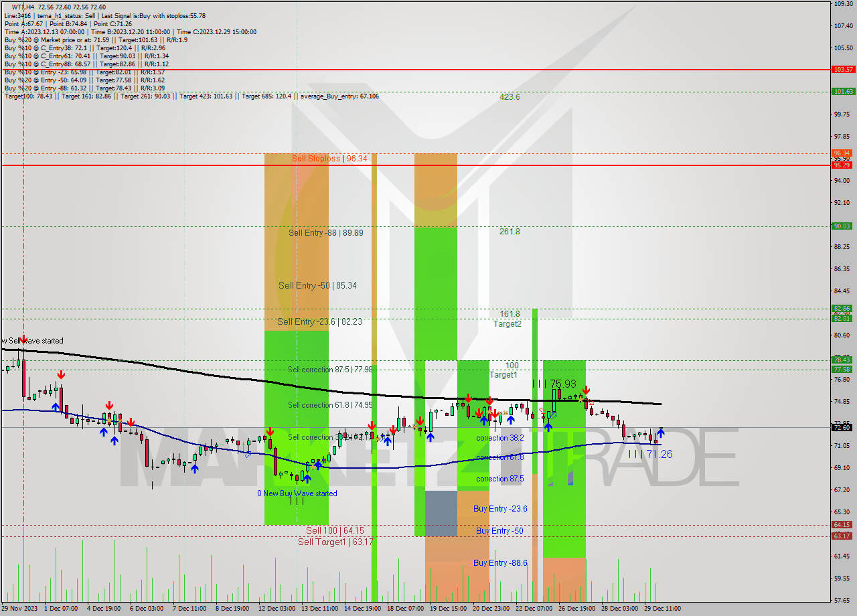
Task: Click the red 64.15 price axis tag
Action: coord(843,525)
